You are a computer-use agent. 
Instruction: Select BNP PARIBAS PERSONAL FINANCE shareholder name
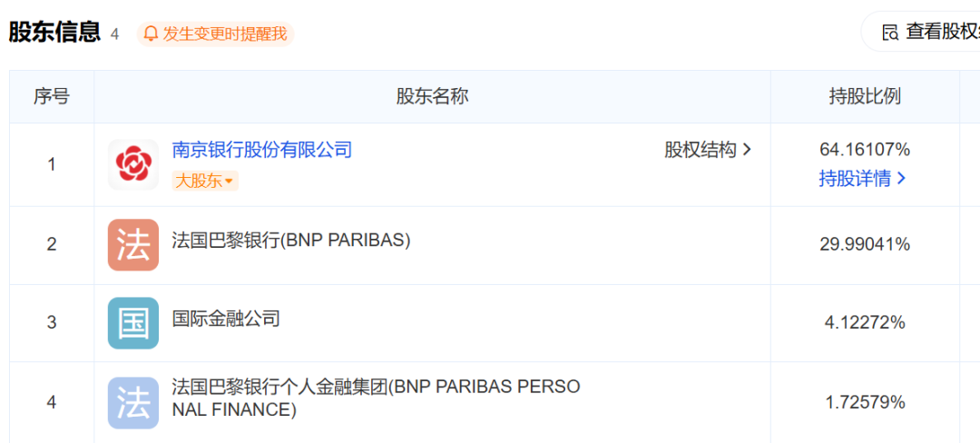tap(376, 399)
